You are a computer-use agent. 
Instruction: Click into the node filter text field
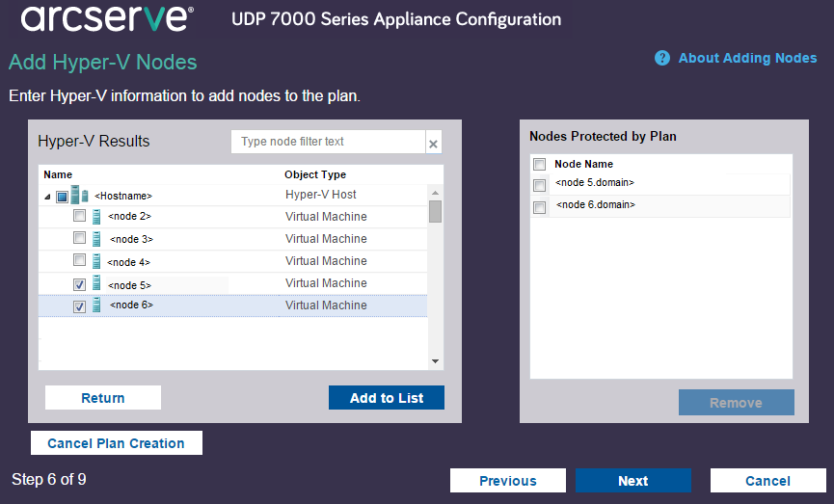pyautogui.click(x=328, y=142)
